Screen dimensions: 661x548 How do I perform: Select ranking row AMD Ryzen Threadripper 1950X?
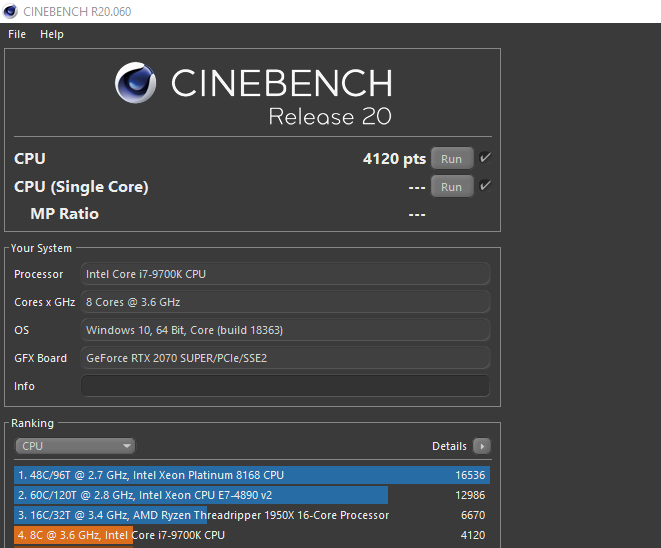click(252, 515)
